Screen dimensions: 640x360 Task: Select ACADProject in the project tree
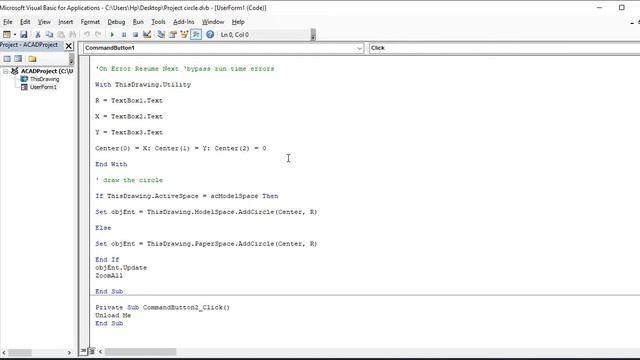click(47, 71)
